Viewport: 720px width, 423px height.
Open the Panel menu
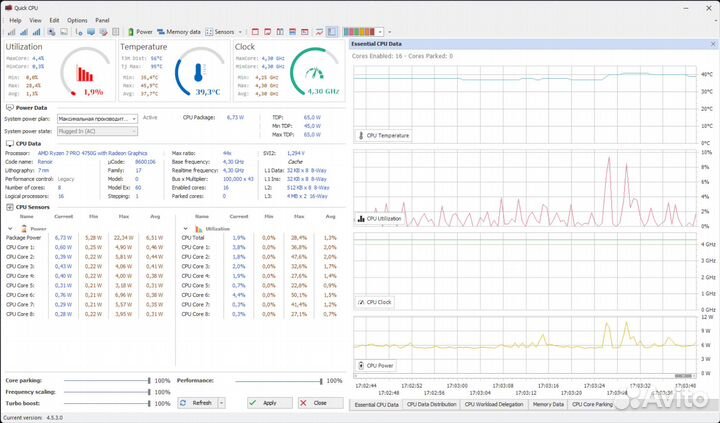tap(102, 20)
